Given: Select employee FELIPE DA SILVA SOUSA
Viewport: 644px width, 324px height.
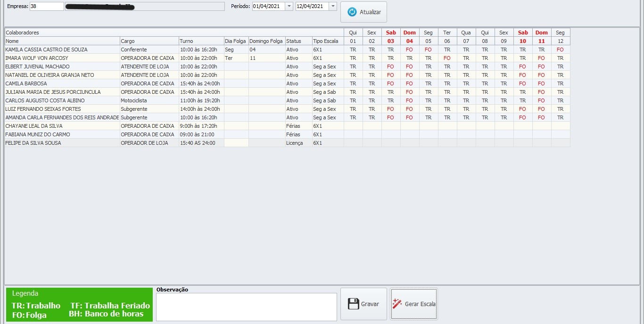Looking at the screenshot, I should coord(61,143).
